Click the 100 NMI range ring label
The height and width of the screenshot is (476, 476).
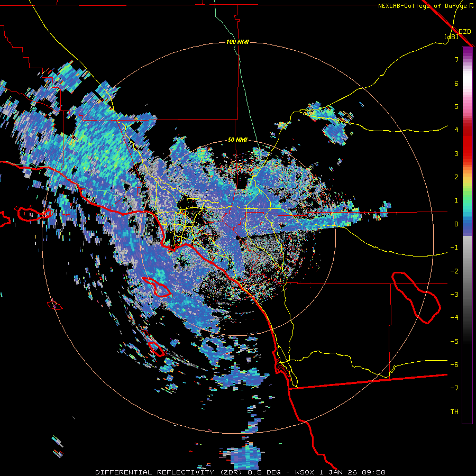[237, 42]
